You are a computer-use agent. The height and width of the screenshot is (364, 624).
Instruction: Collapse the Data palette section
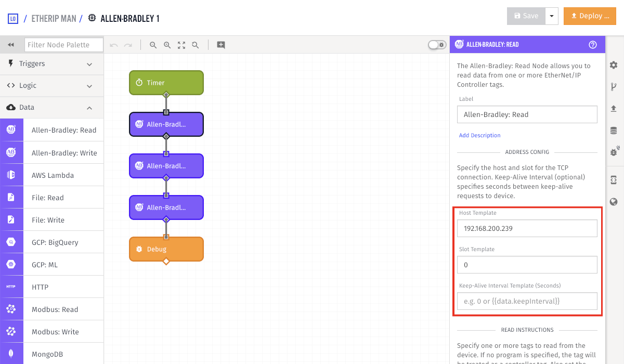point(52,108)
